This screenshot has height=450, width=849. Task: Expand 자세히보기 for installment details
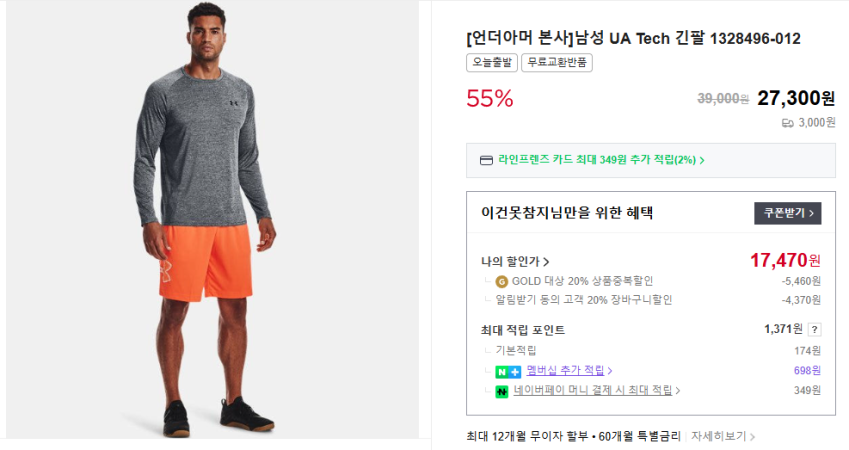point(723,437)
